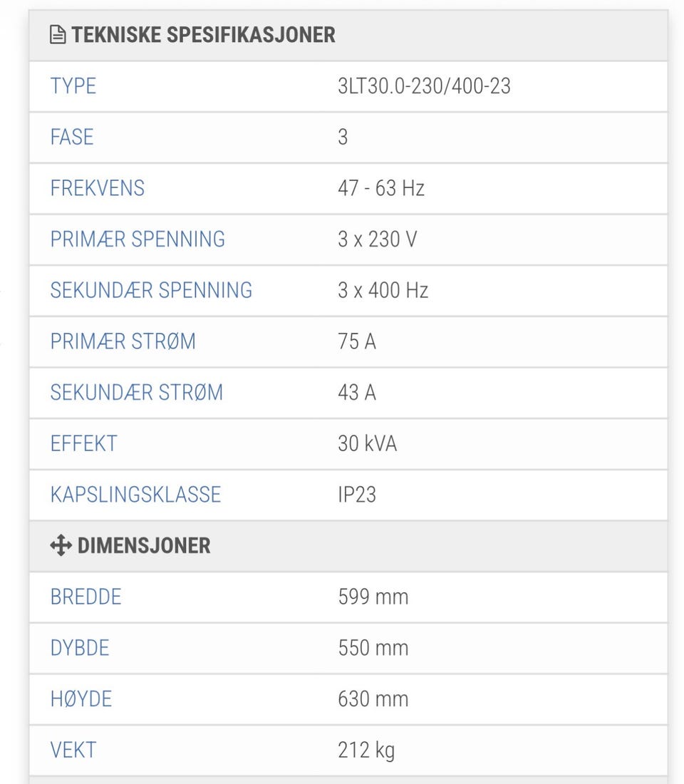Click the PRIMÆR SPENNING label
This screenshot has height=784, width=684.
point(138,239)
